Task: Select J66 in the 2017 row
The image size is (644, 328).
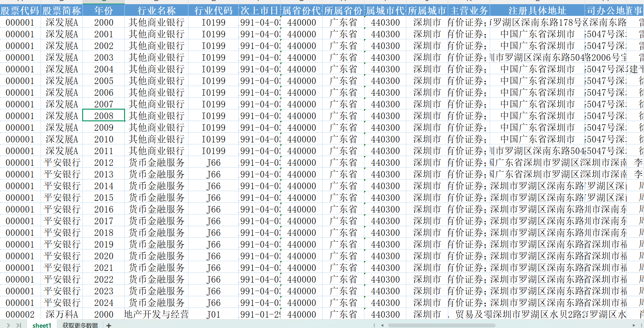Action: coord(213,221)
